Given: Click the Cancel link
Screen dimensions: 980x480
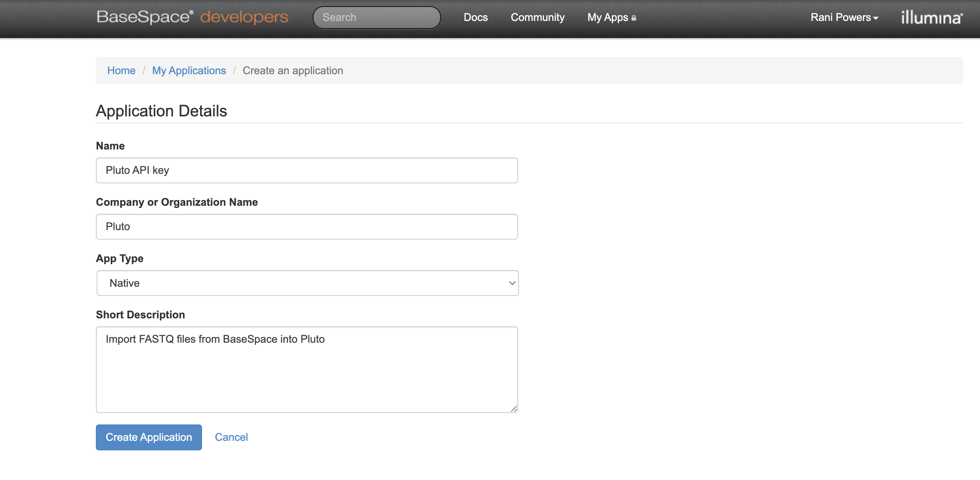Looking at the screenshot, I should pyautogui.click(x=231, y=437).
